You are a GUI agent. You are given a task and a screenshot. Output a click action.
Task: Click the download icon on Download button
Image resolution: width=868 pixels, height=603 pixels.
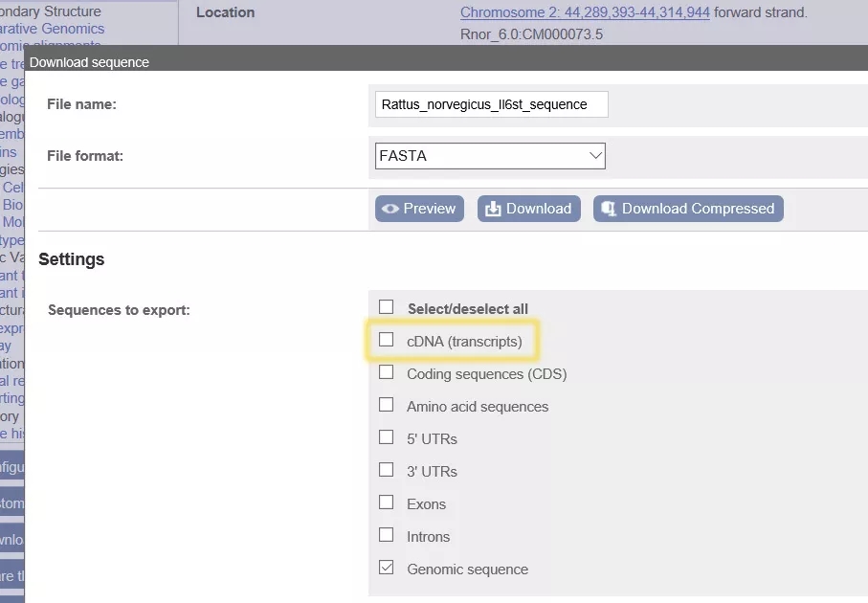point(493,209)
